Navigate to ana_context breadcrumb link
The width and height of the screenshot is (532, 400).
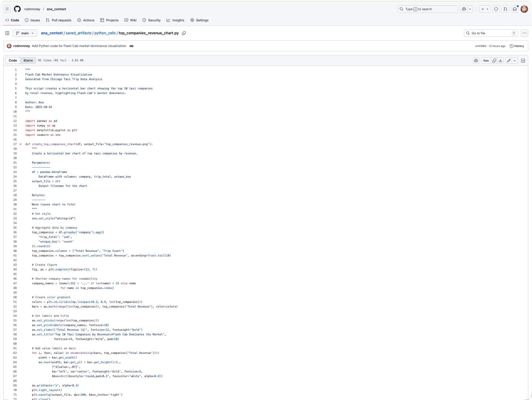click(x=52, y=33)
